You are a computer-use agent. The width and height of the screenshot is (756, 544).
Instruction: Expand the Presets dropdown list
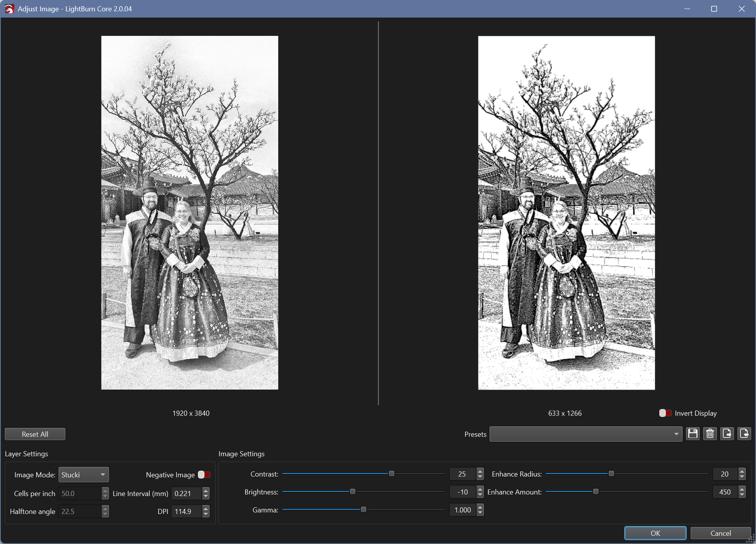(x=676, y=434)
